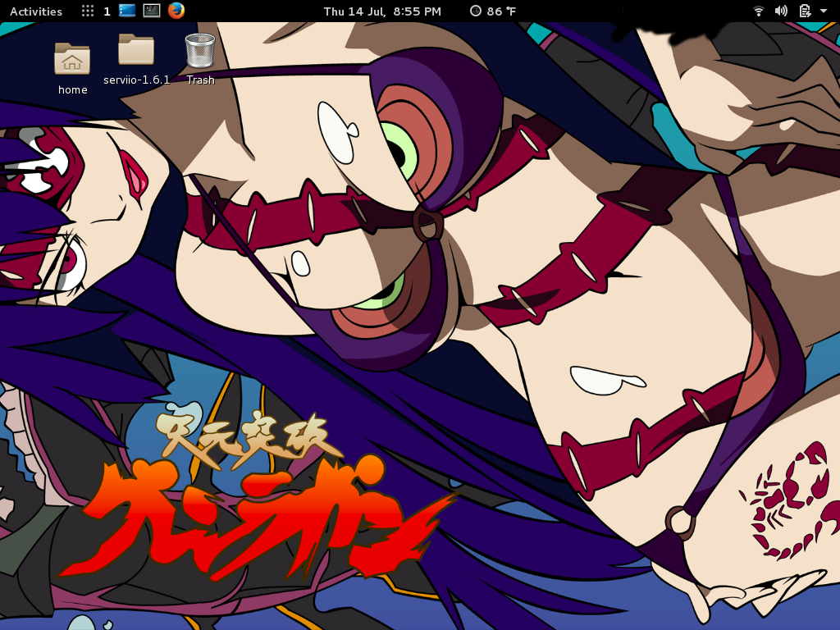Select the serviio-1.6.1 folder icon

tap(136, 50)
